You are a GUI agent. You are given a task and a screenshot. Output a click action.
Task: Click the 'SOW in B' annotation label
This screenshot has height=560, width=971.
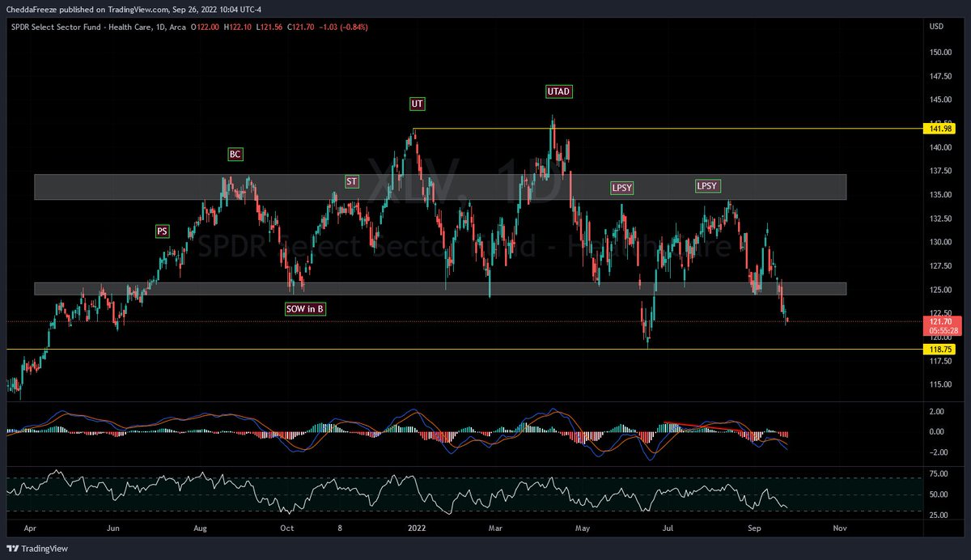306,308
